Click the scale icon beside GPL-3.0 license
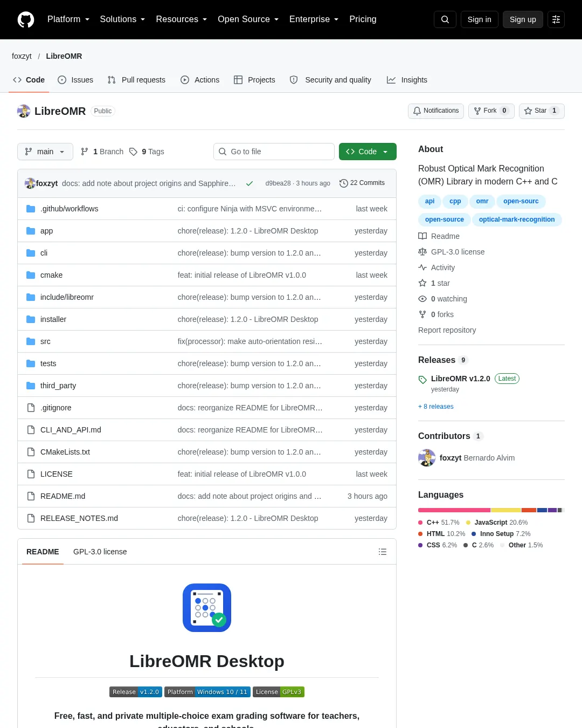Screen dimensions: 582x728 tap(422, 252)
